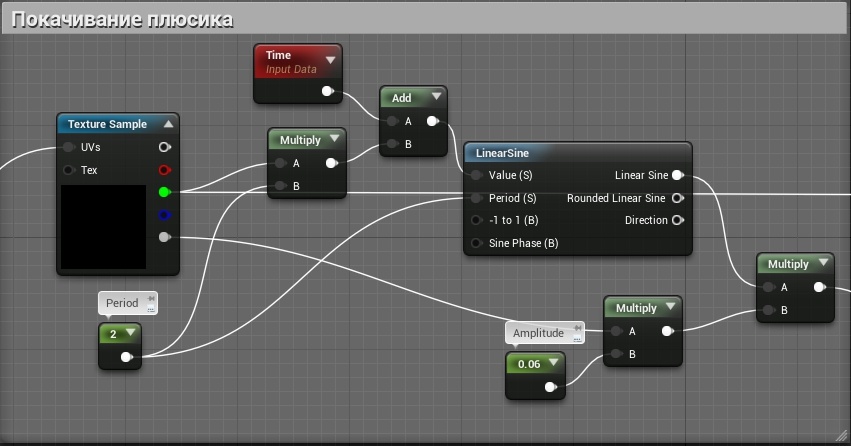
Task: Click the constant 0.06 node output pin
Action: [x=550, y=387]
